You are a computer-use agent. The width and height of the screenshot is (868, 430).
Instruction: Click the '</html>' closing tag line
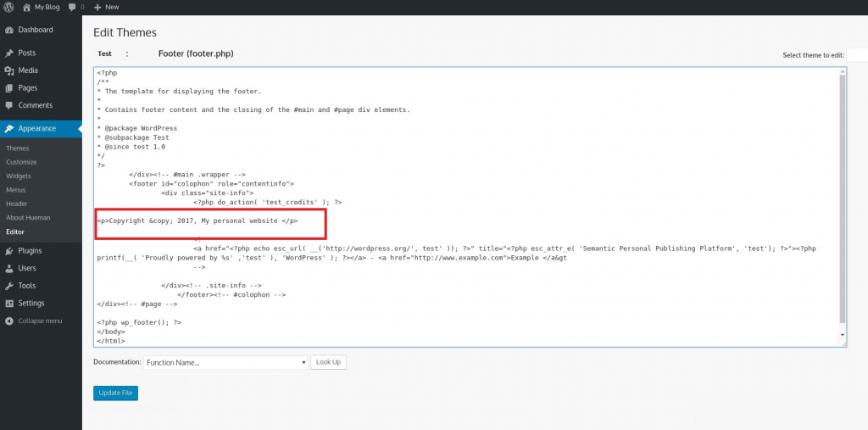111,341
